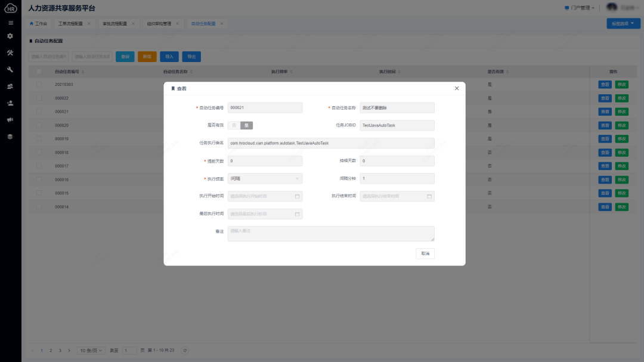Click the jump-to-page input box
This screenshot has width=644, height=362.
129,351
